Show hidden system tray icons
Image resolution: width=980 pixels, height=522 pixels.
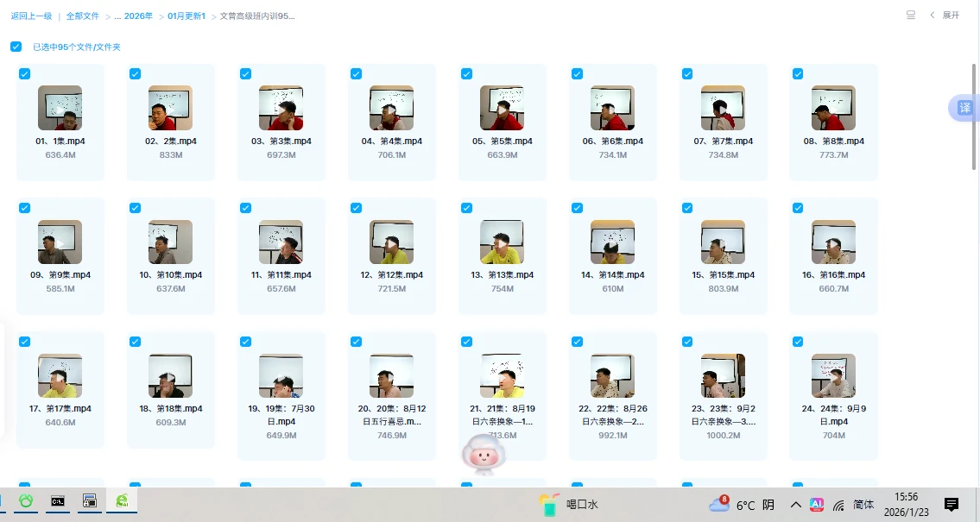(795, 505)
